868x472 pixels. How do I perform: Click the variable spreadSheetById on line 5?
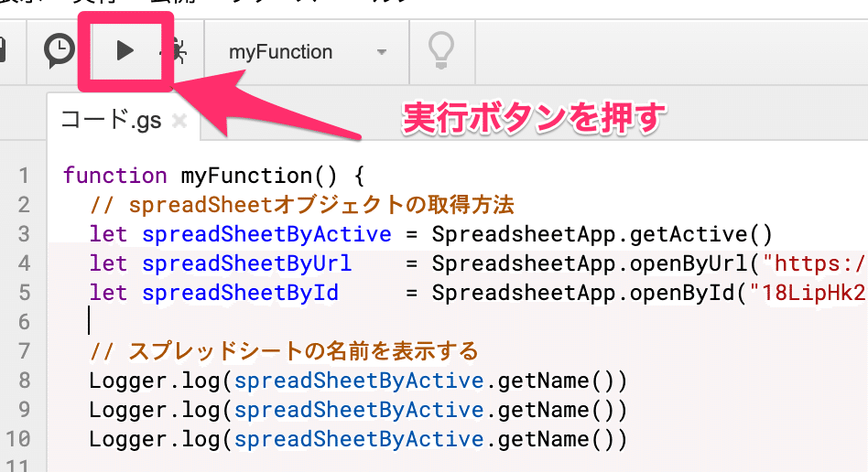pos(240,293)
